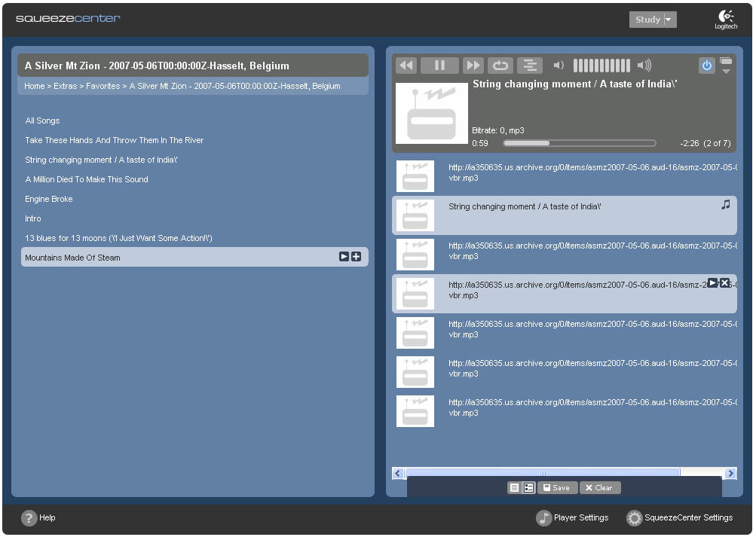Seek within the song progress bar
This screenshot has height=537, width=756.
pos(579,143)
